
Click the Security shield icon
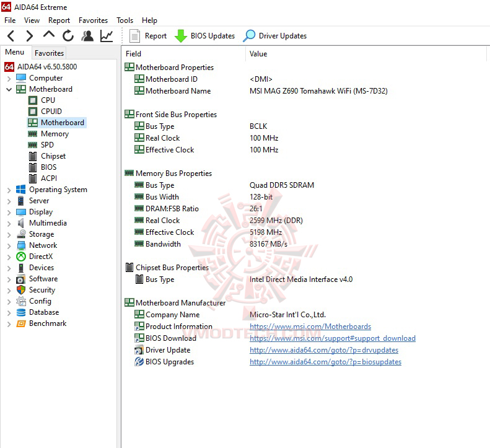[x=21, y=290]
